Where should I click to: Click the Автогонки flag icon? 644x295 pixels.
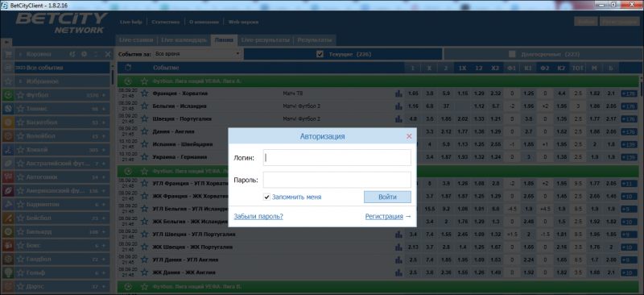tap(7, 177)
